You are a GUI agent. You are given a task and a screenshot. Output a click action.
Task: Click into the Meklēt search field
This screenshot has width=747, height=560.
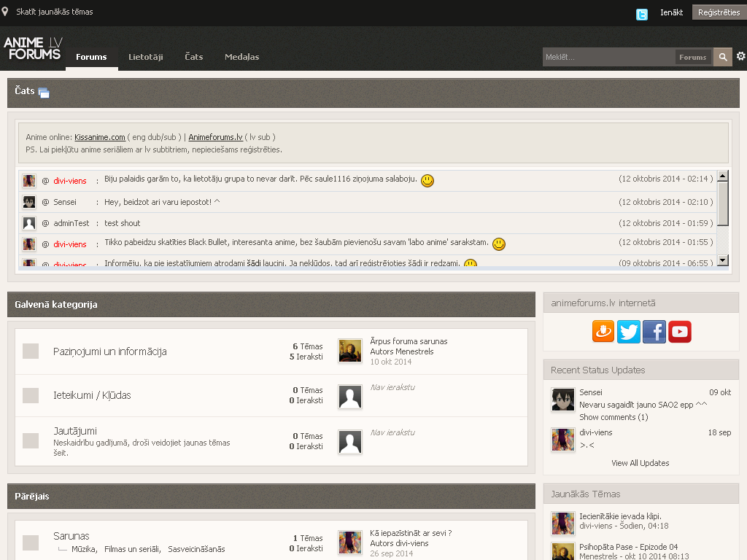click(x=608, y=57)
